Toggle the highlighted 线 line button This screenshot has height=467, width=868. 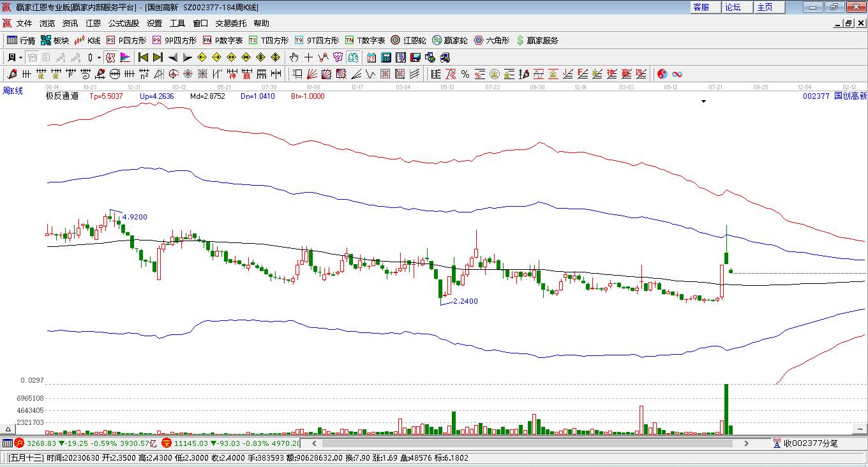(353, 57)
